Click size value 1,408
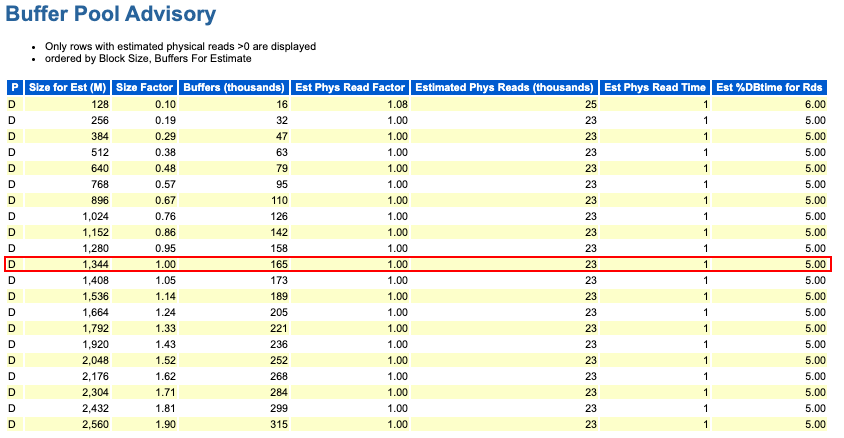 pos(95,280)
